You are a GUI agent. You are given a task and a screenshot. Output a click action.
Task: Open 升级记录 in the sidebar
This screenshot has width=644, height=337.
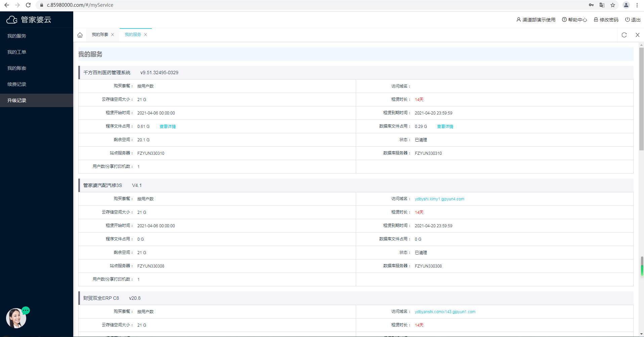point(17,100)
